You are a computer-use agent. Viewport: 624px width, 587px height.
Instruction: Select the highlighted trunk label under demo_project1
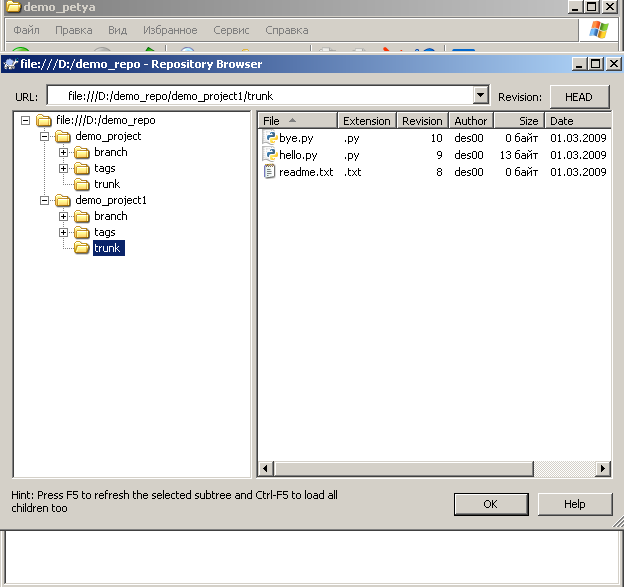point(109,248)
